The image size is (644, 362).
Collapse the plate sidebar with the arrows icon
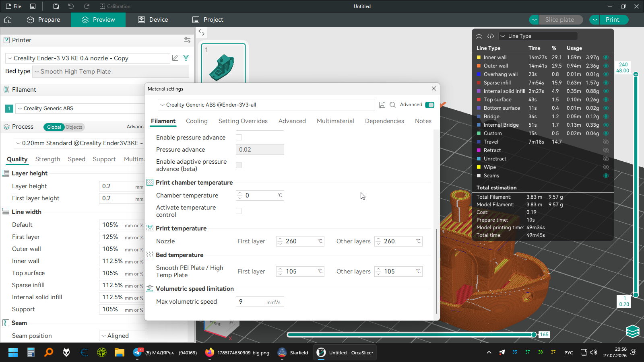(x=202, y=33)
